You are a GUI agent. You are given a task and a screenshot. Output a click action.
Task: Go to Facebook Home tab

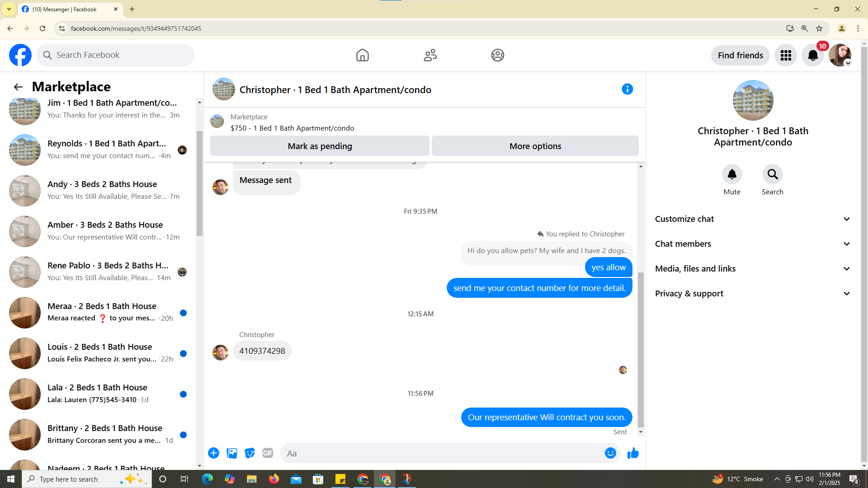[362, 55]
